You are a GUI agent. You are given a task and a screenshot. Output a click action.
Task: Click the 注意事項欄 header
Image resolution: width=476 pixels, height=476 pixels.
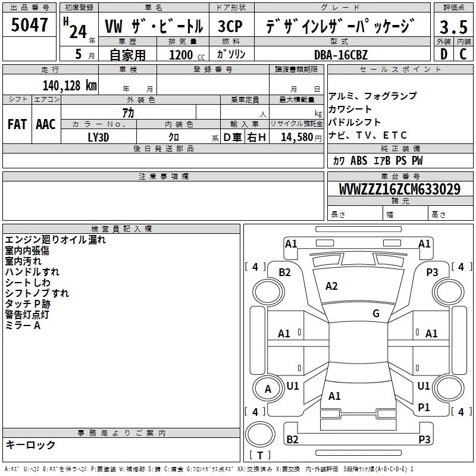click(x=164, y=176)
